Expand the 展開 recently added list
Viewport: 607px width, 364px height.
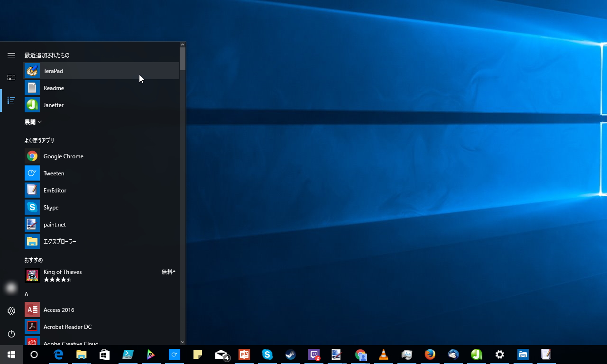33,122
